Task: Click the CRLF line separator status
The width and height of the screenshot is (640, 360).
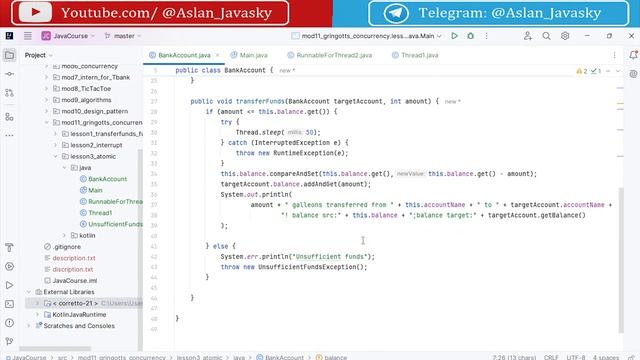Action: click(551, 357)
